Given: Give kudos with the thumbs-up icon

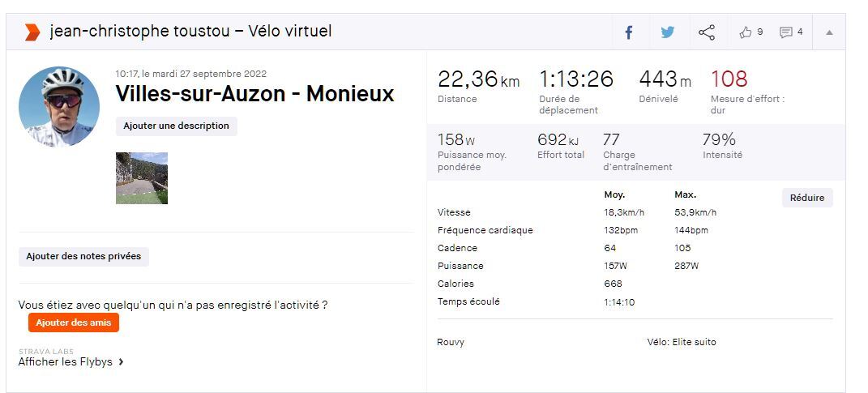Looking at the screenshot, I should point(746,32).
